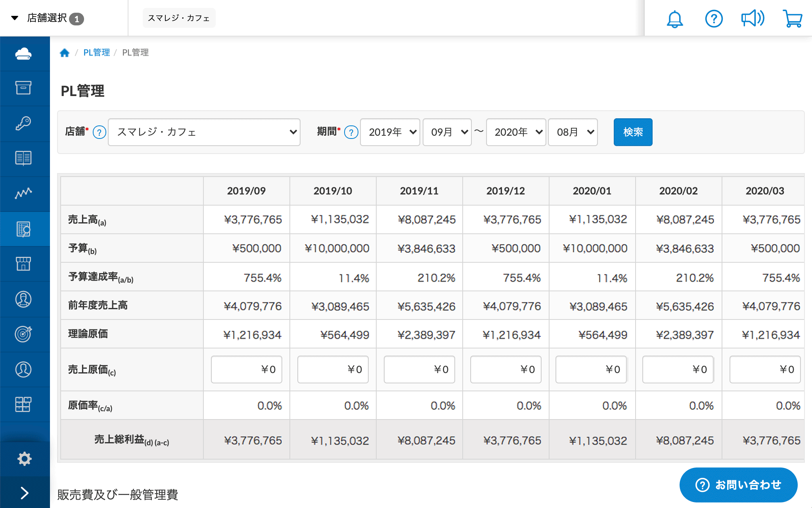The width and height of the screenshot is (812, 508).
Task: Open the start year 2019年 dropdown
Action: tap(390, 132)
